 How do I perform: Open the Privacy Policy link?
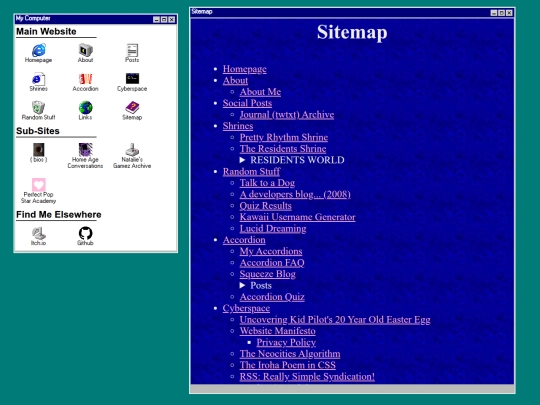[x=286, y=342]
